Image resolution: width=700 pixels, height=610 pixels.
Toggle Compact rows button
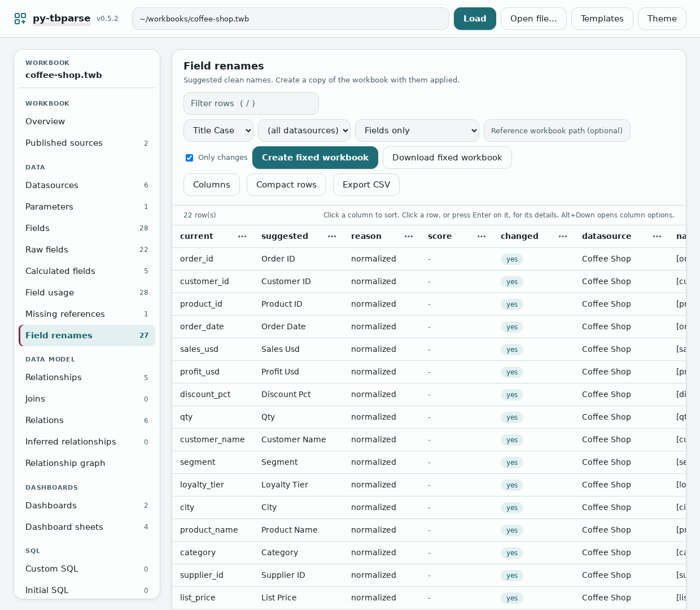(x=286, y=185)
